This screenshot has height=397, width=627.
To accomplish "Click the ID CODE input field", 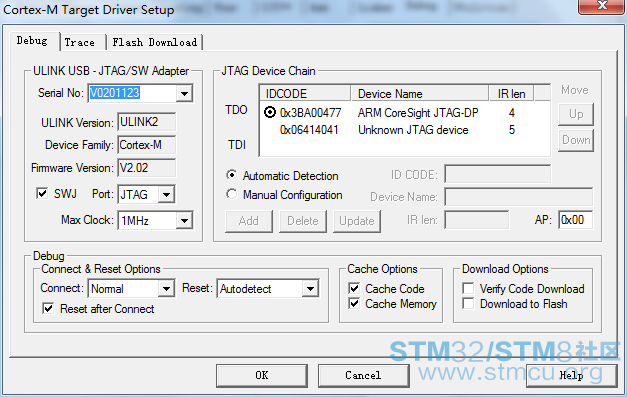I will (497, 174).
